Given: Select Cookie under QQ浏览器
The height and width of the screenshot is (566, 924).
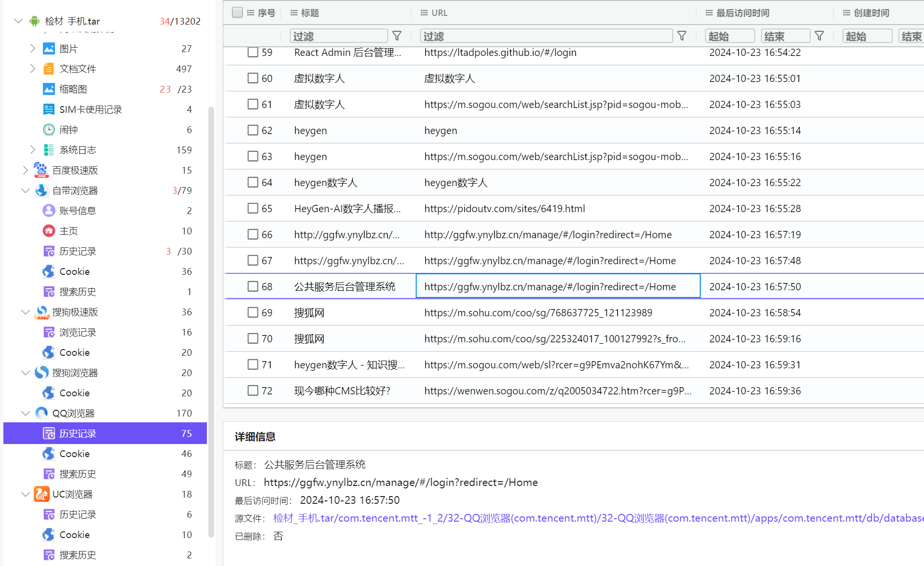Looking at the screenshot, I should (105, 454).
